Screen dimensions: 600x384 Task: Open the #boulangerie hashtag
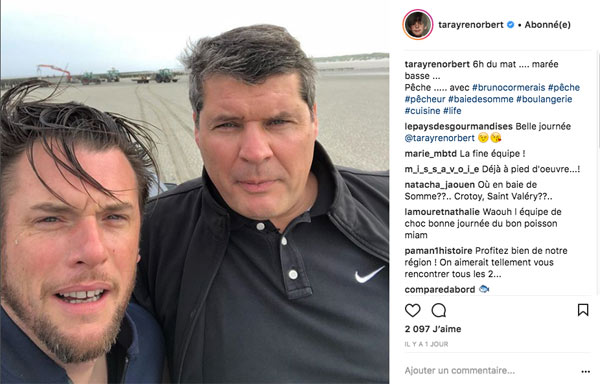(x=544, y=99)
